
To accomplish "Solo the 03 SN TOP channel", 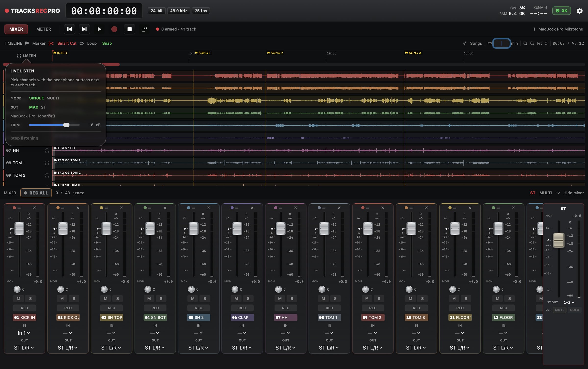I will [118, 299].
